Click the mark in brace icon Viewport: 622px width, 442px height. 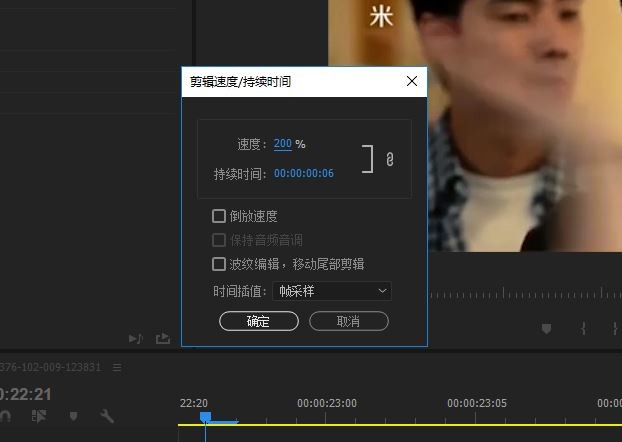click(x=583, y=328)
